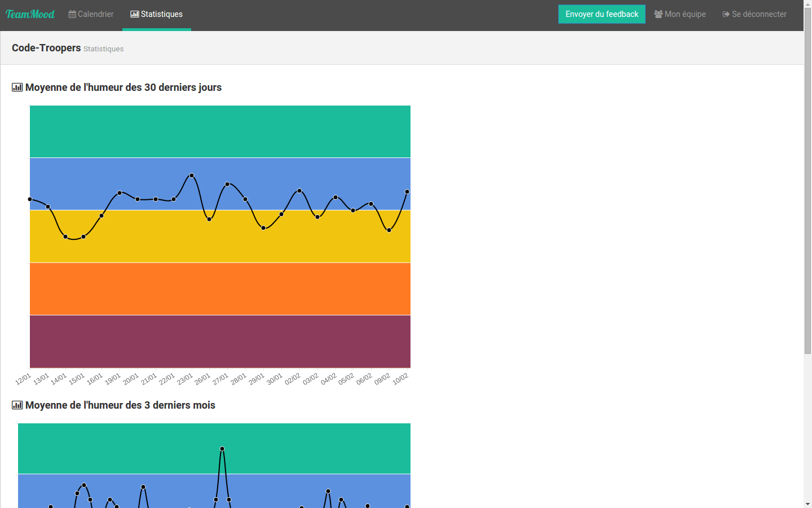The width and height of the screenshot is (812, 508).
Task: Select the 23/01 peak data point
Action: 192,176
